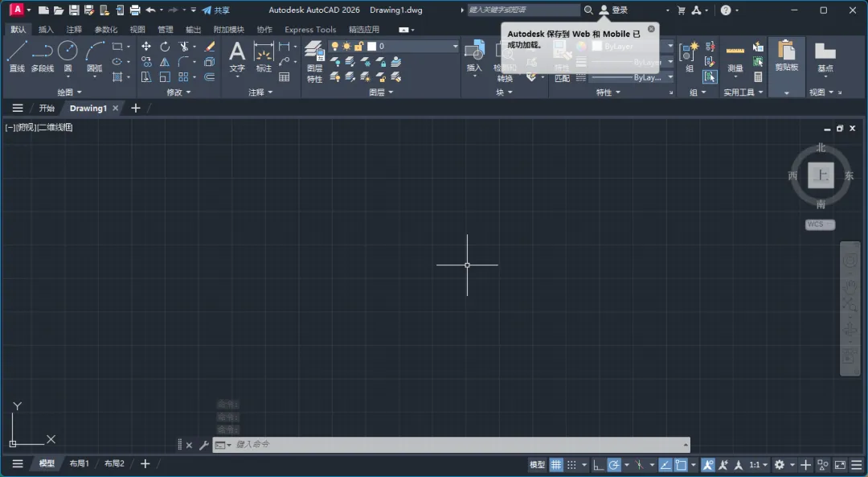This screenshot has width=868, height=477.
Task: Open the Parametric (参数化) ribbon tab
Action: 106,30
